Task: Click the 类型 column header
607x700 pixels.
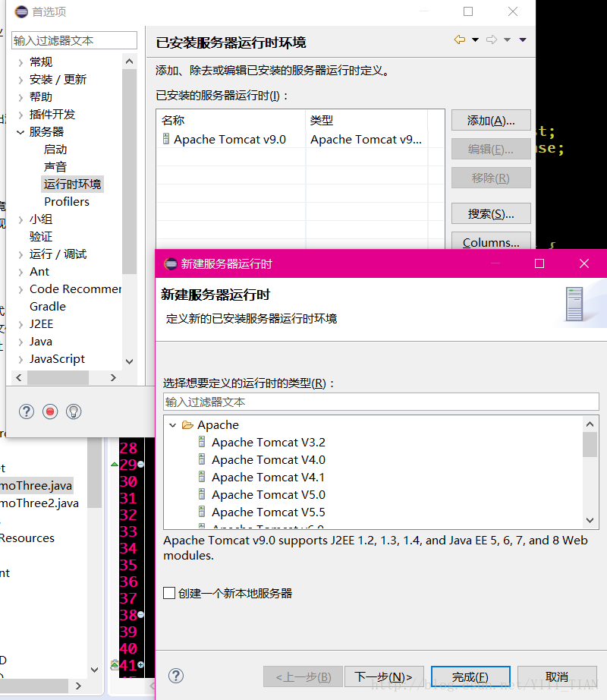Action: click(366, 120)
